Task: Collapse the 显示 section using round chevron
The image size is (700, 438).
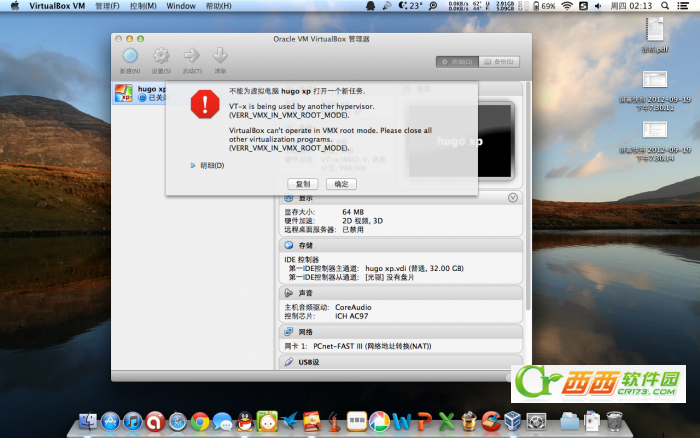Action: [513, 197]
